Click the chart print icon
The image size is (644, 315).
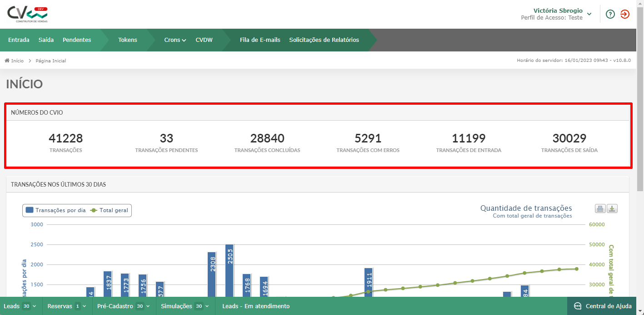click(600, 209)
